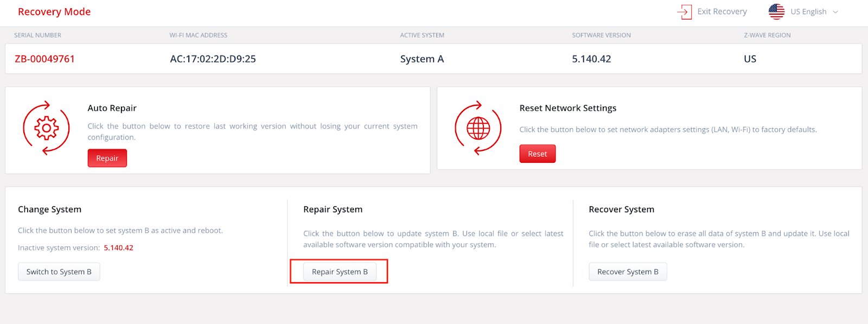868x324 pixels.
Task: Click inactive system version 5.140.42 in red
Action: pos(118,247)
